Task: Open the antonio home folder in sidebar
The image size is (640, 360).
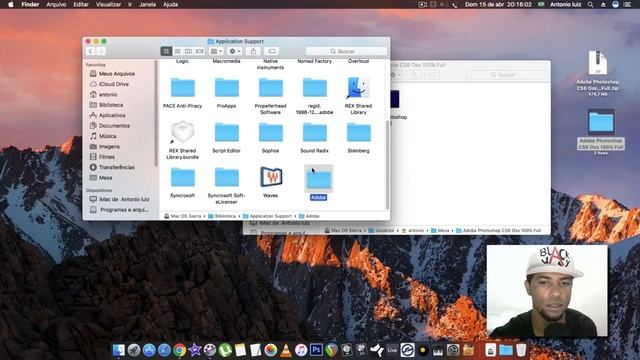Action: [x=108, y=94]
